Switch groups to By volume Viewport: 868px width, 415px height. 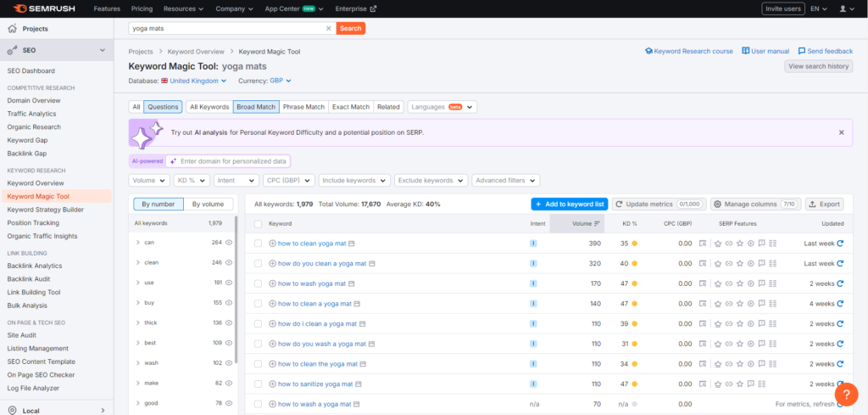pos(209,205)
